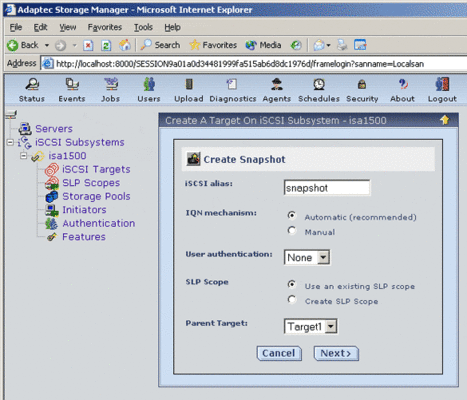
Task: Open the Schedules clock icon
Action: 319,85
